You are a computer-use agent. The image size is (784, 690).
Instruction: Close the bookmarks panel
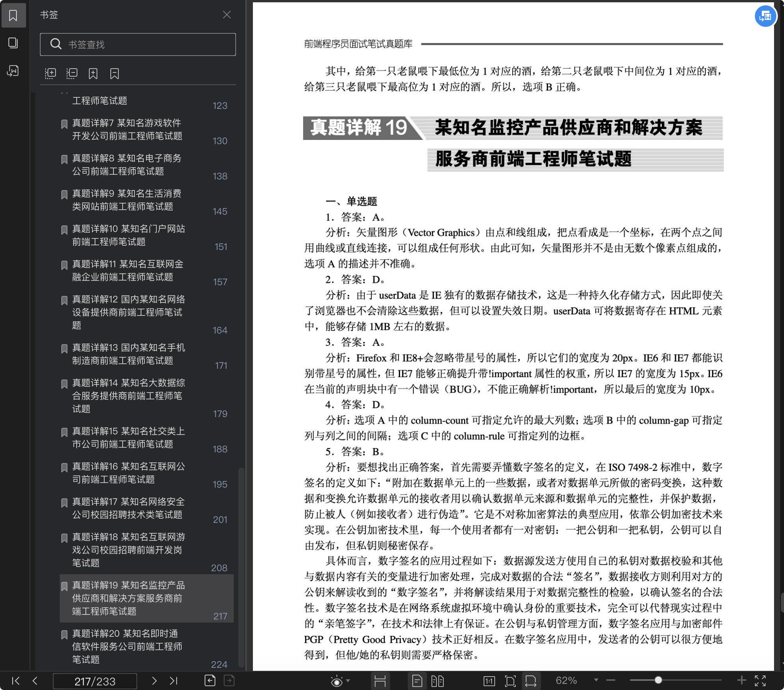click(x=227, y=15)
